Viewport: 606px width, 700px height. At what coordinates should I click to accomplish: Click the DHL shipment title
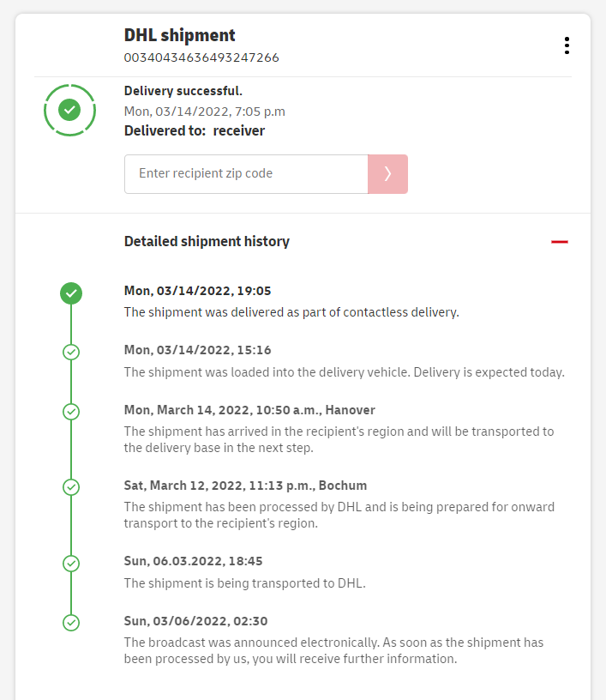click(179, 35)
